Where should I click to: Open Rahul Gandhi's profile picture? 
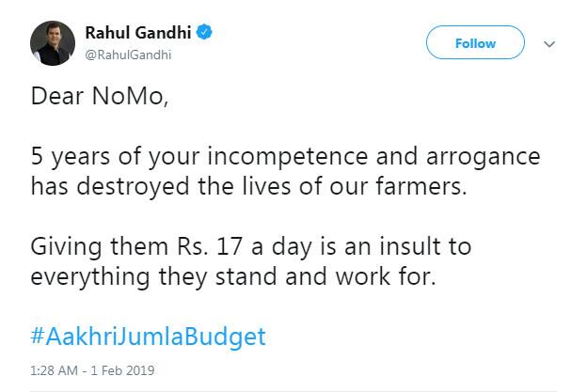[x=53, y=43]
